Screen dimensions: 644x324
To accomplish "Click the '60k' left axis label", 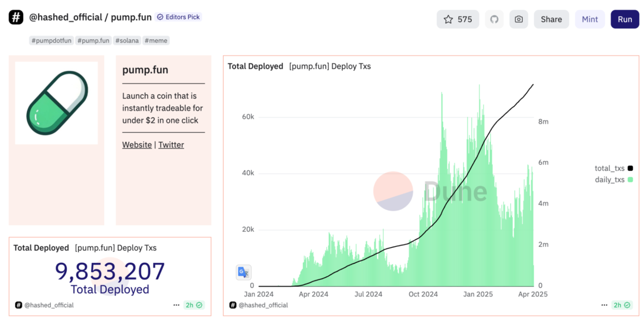I will coord(247,117).
